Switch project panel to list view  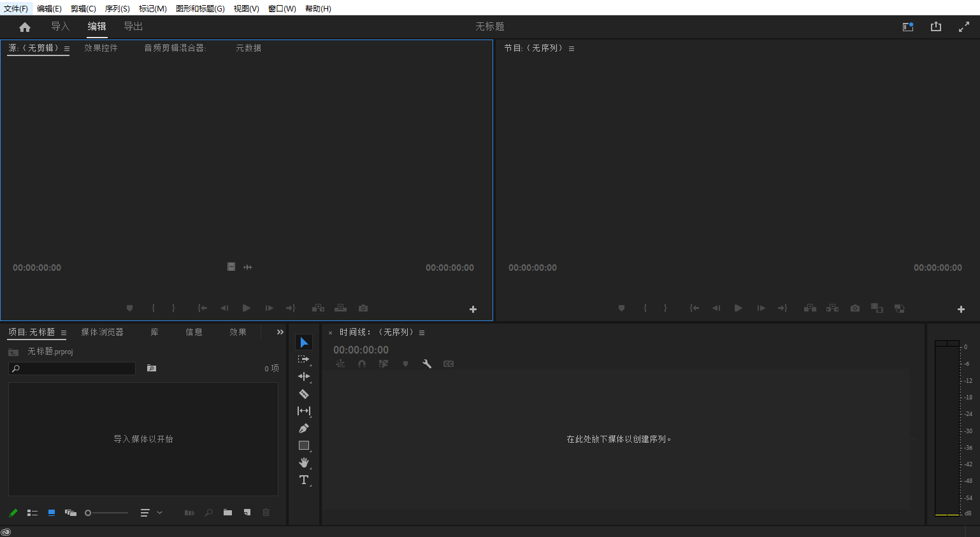pyautogui.click(x=32, y=512)
